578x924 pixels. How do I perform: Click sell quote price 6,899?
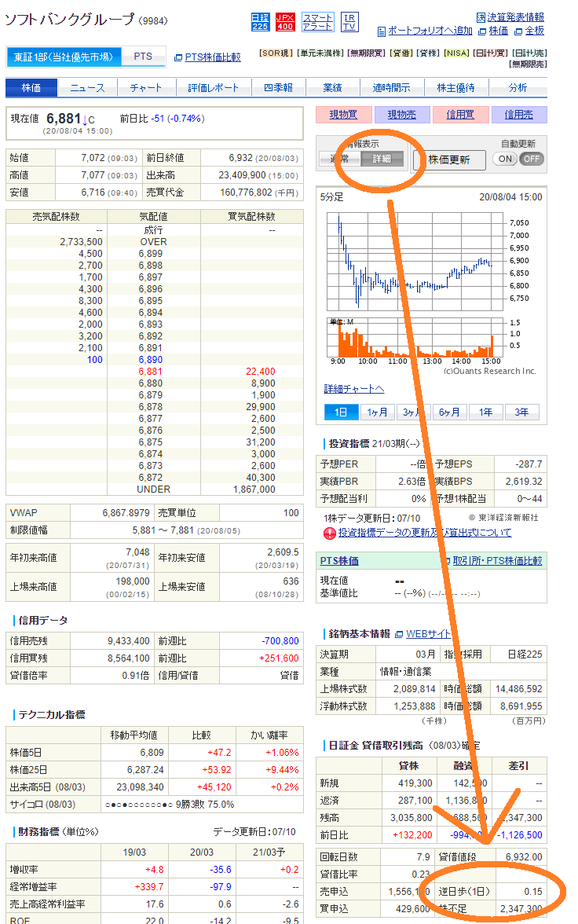click(151, 254)
